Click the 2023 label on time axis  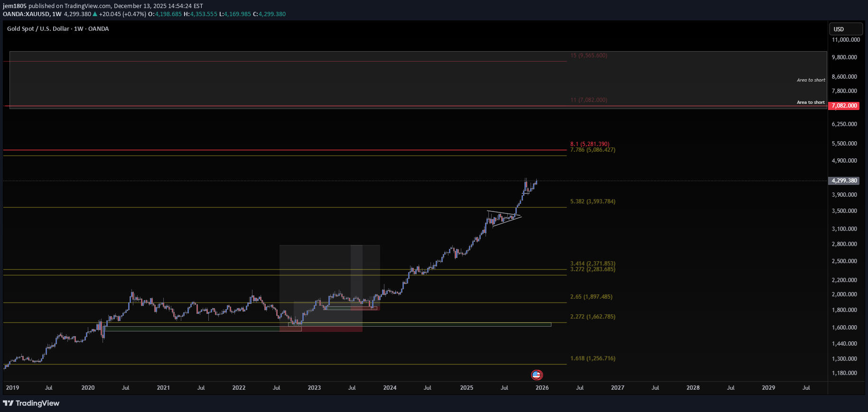pyautogui.click(x=314, y=388)
